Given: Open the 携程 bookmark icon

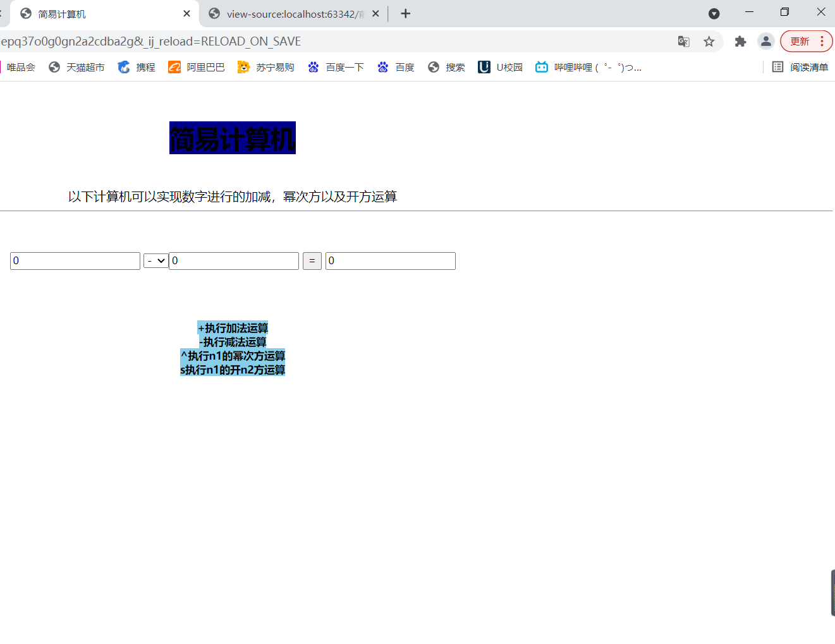Looking at the screenshot, I should (124, 66).
